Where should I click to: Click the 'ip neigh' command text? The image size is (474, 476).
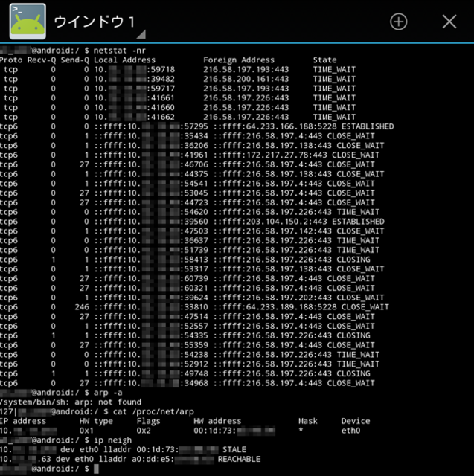click(x=112, y=440)
